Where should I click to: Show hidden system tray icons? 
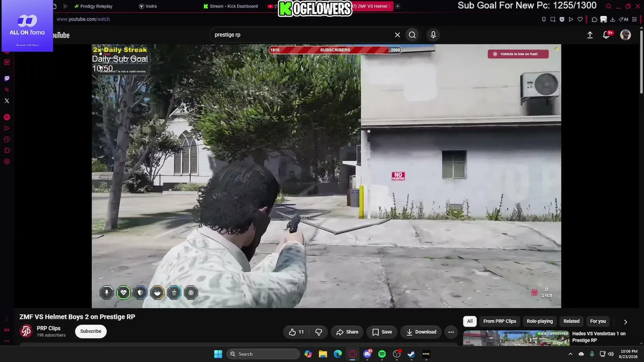[570, 354]
